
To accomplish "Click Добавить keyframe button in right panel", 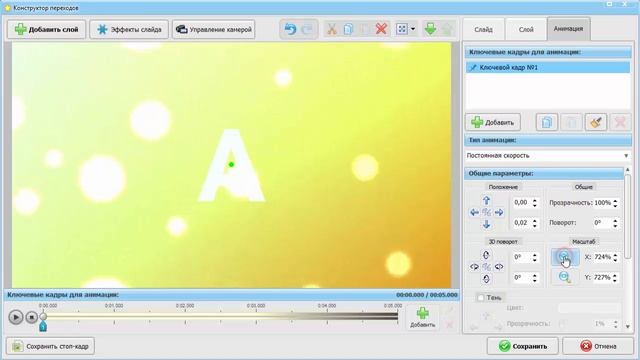I will pos(493,122).
